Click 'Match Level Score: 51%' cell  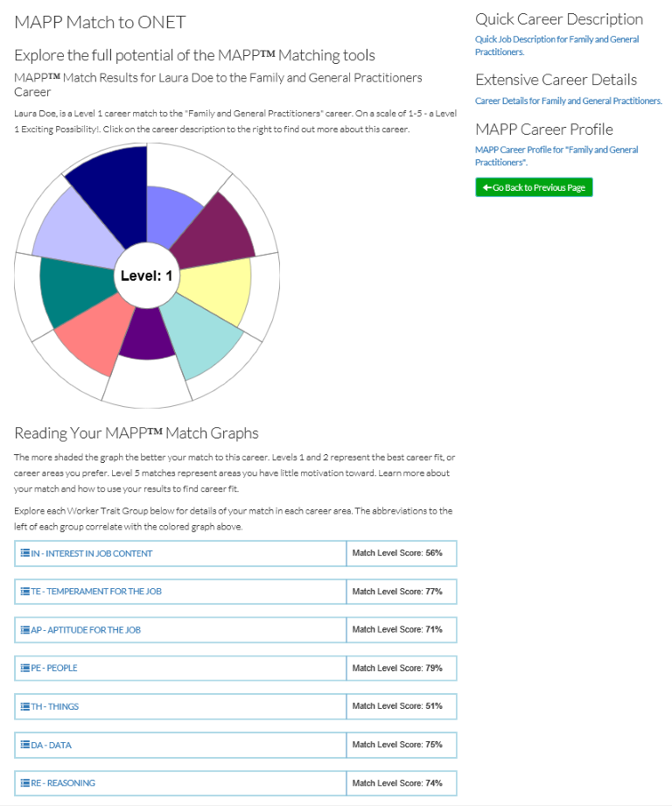tap(402, 706)
